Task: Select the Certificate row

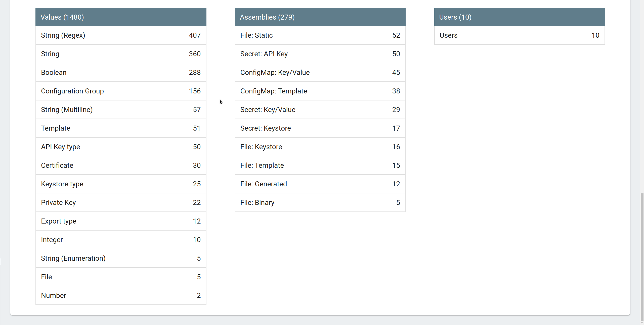Action: (121, 166)
